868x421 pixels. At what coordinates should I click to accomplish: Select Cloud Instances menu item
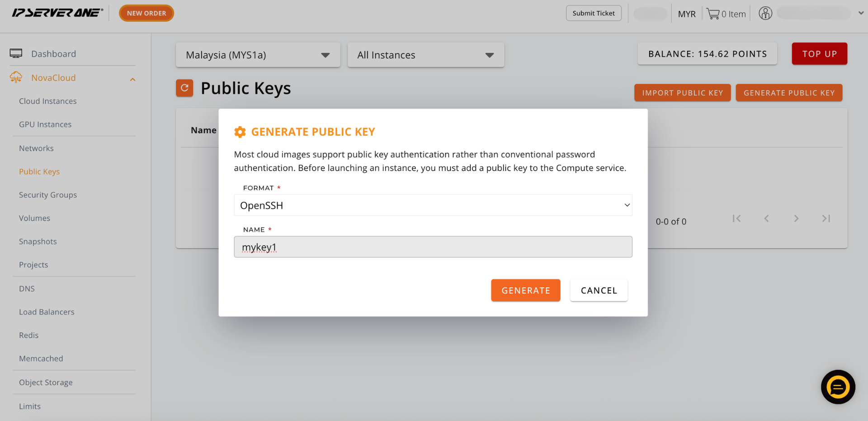(x=48, y=101)
